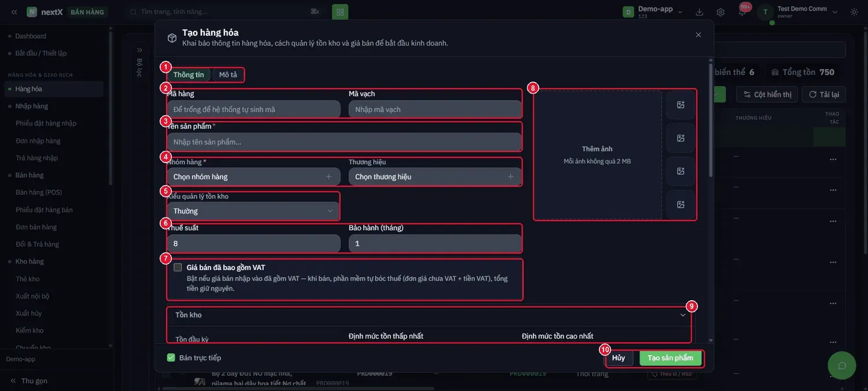Focus the Mã hàng input field
The height and width of the screenshot is (391, 868).
253,109
